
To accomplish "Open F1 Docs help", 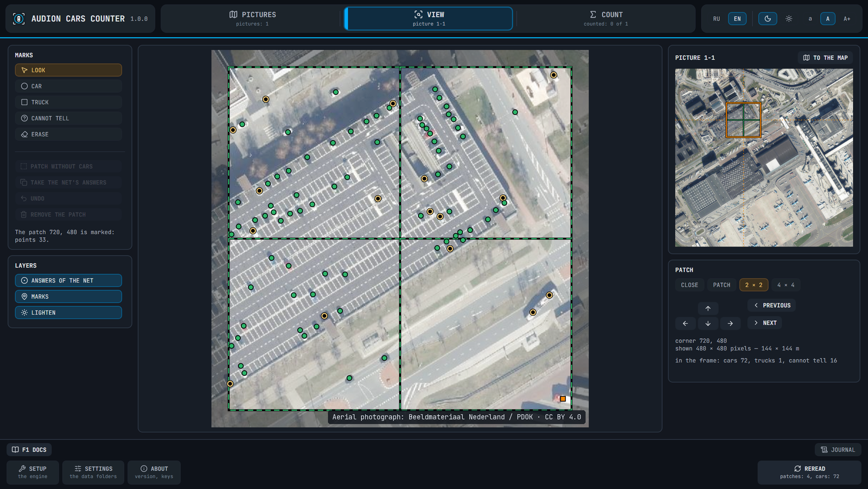I will 29,449.
